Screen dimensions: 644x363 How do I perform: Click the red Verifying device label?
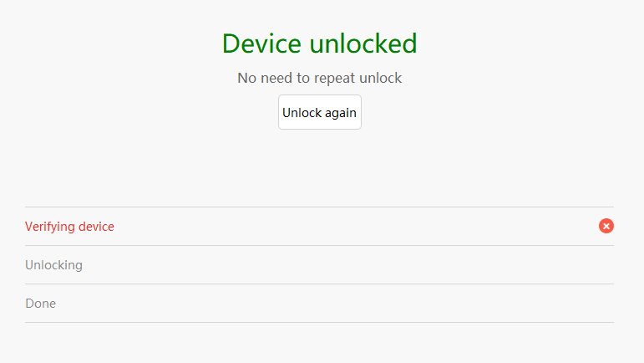click(x=69, y=227)
